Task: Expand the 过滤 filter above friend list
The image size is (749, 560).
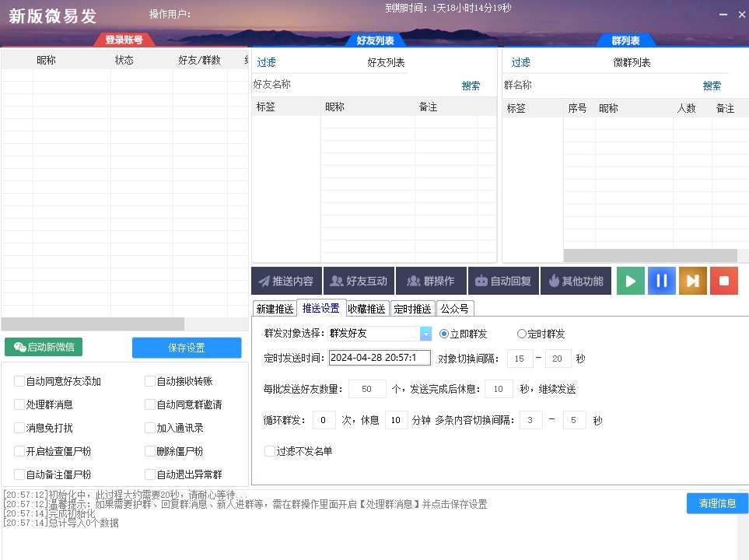Action: click(266, 61)
